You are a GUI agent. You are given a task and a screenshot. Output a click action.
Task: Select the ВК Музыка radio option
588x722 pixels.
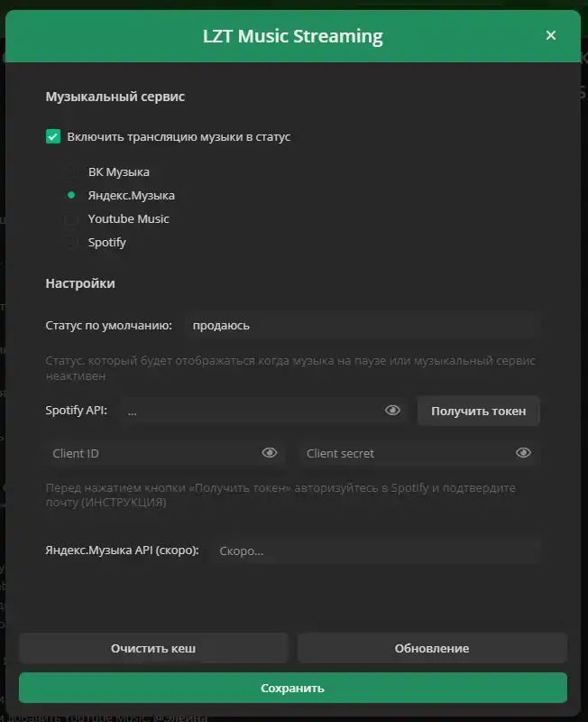71,171
